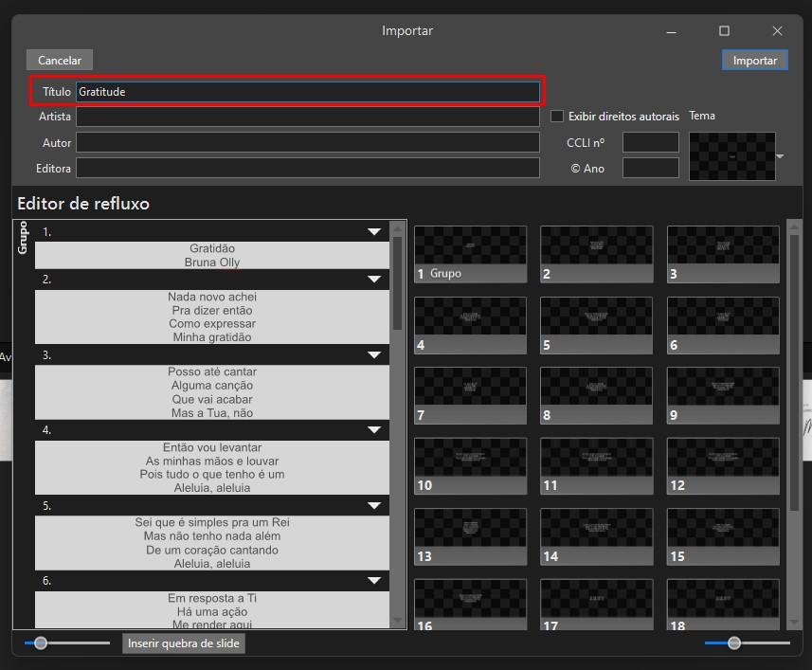This screenshot has height=670, width=812.
Task: Click the Tema theme preview swatch
Action: tap(731, 156)
